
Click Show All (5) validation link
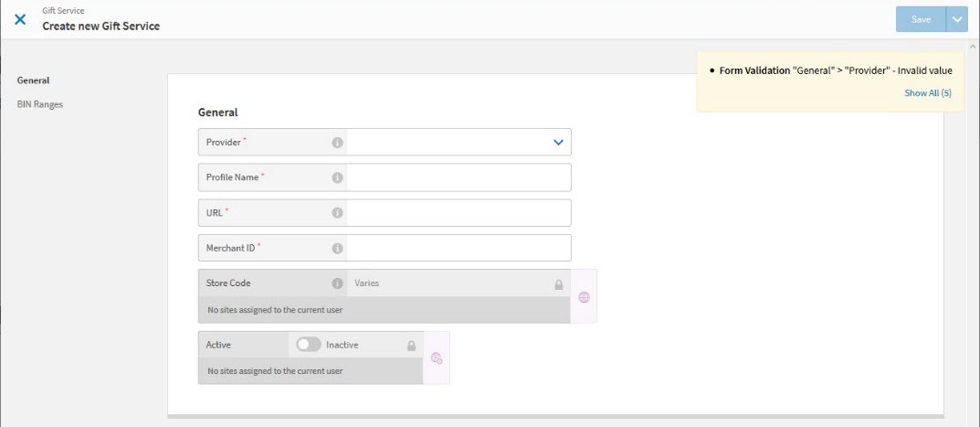[927, 93]
